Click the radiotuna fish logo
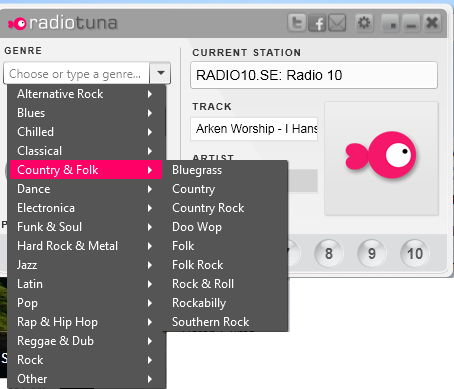Viewport: 454px width, 389px height. click(17, 23)
